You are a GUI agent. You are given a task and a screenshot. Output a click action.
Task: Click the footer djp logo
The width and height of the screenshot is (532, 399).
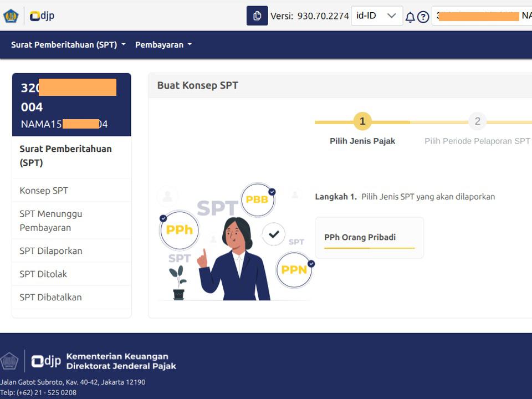(46, 361)
